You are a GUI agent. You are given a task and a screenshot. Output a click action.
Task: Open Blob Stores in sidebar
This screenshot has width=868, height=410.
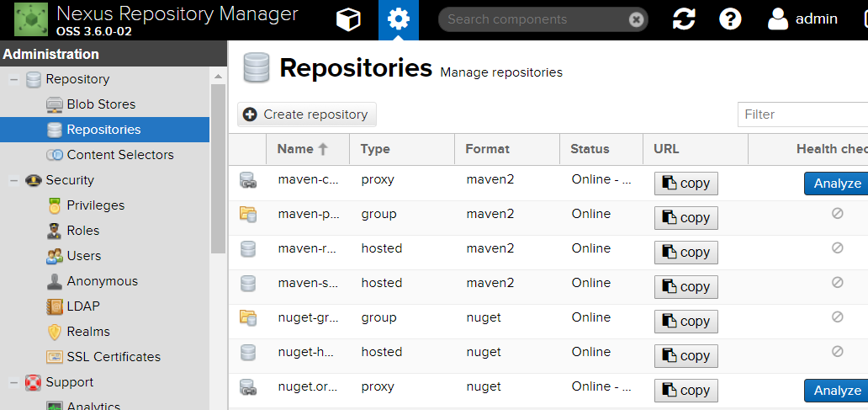(x=101, y=104)
